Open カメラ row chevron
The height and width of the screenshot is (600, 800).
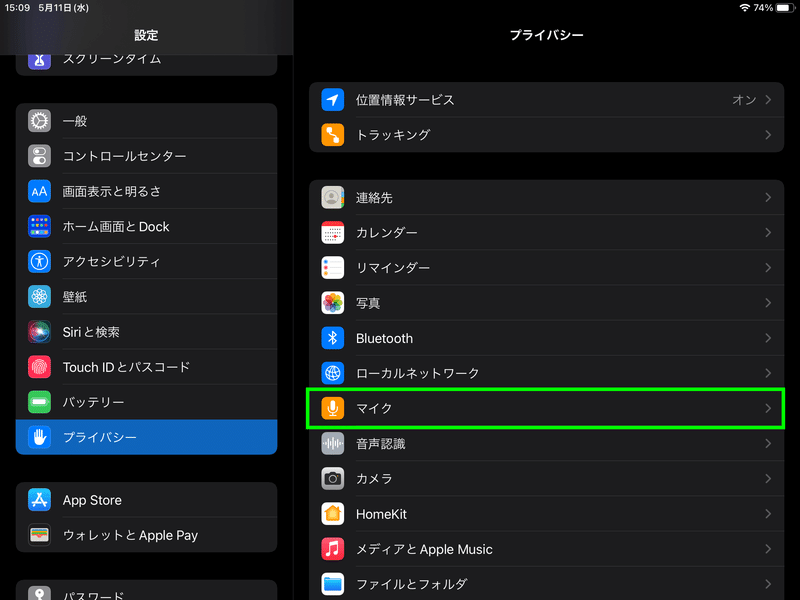coord(768,479)
